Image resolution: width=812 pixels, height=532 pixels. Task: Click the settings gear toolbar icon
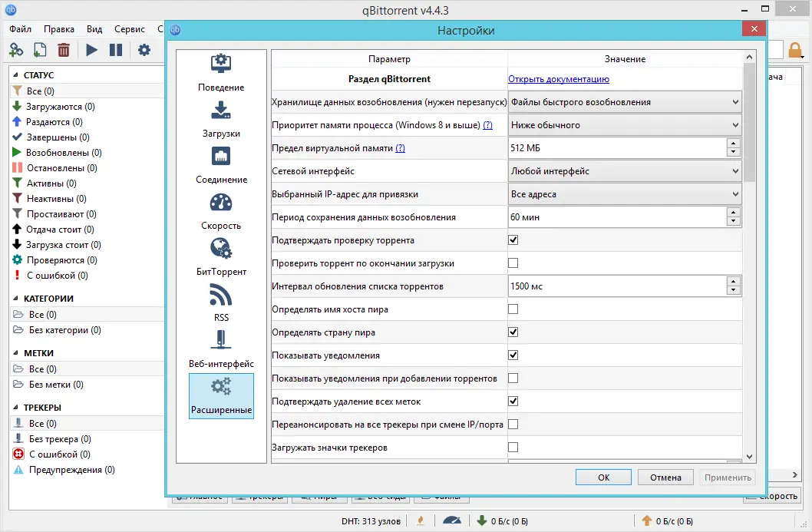point(144,50)
